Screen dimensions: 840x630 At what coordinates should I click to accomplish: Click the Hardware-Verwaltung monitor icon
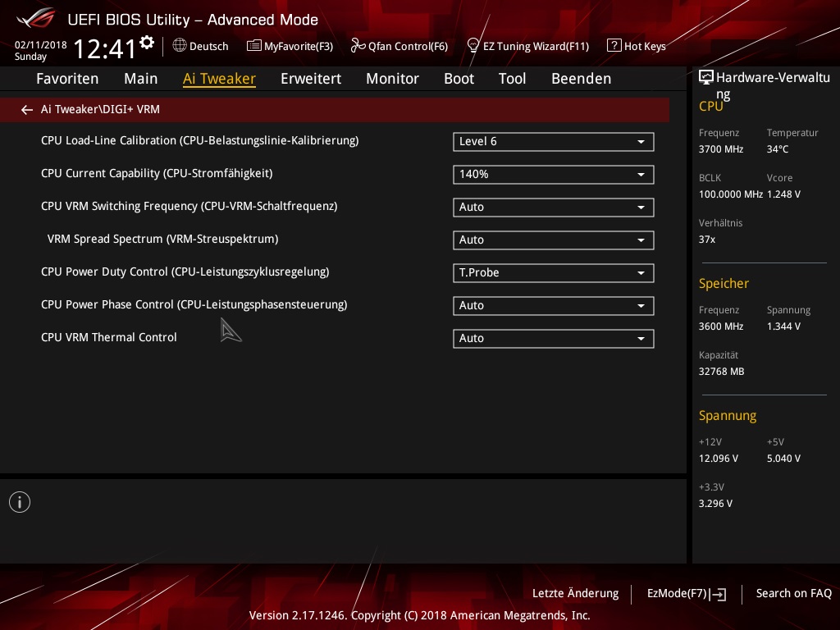pos(706,78)
